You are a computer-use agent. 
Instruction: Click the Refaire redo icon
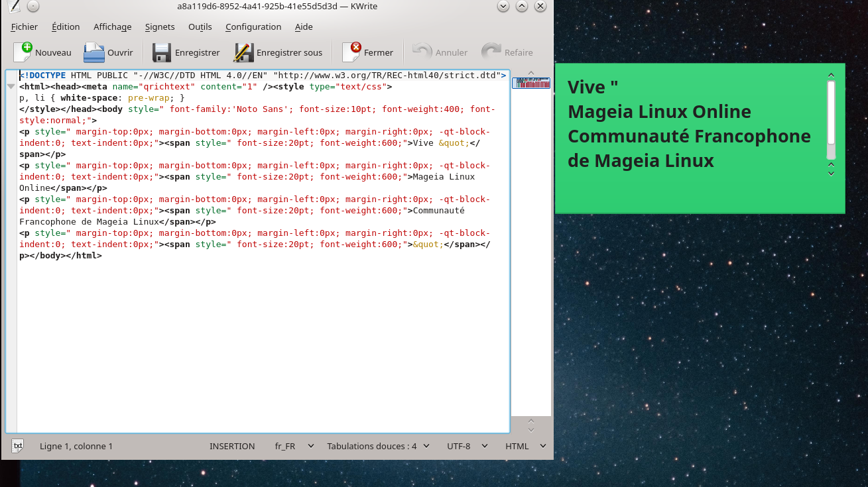[491, 52]
